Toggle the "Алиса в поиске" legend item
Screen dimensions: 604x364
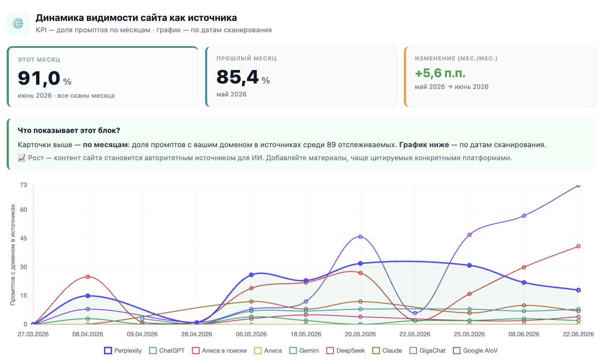point(219,351)
